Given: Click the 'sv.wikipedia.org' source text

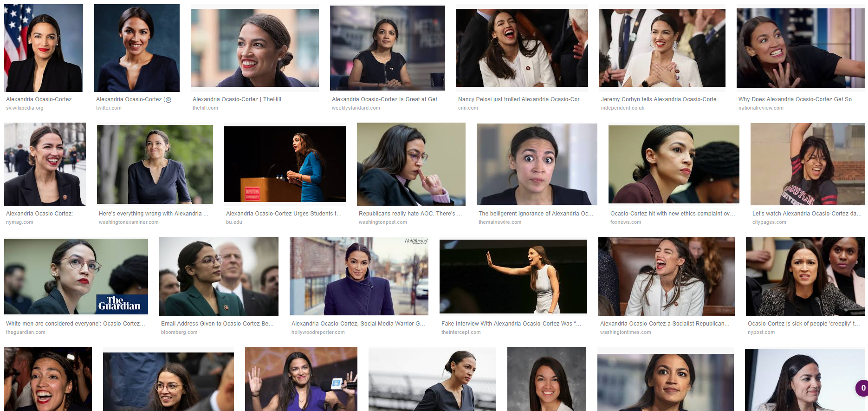Looking at the screenshot, I should click(25, 108).
